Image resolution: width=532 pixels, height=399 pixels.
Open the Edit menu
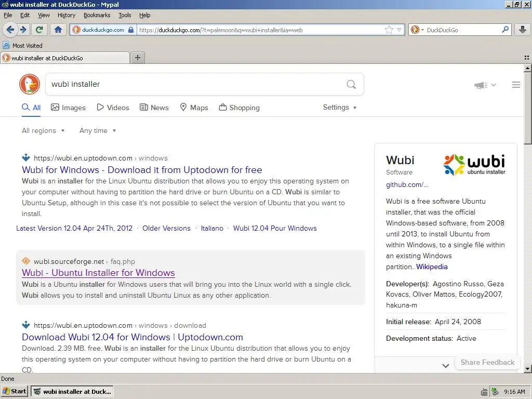[25, 15]
